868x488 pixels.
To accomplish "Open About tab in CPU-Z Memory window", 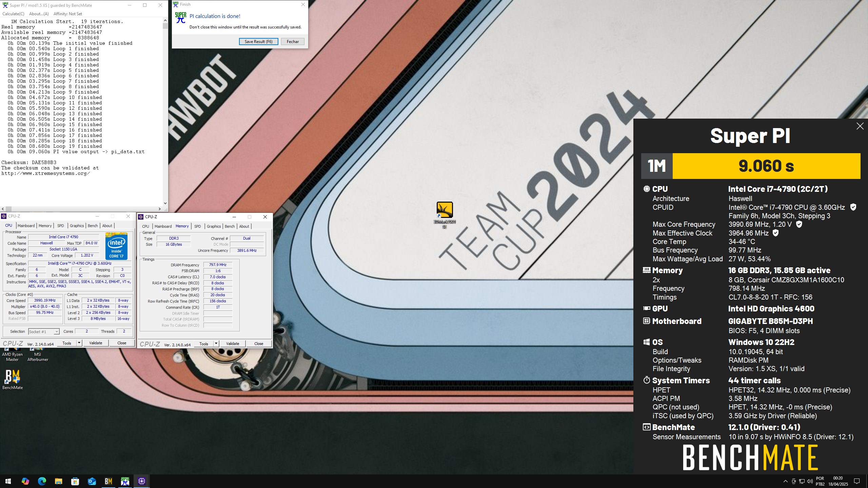I will (244, 226).
